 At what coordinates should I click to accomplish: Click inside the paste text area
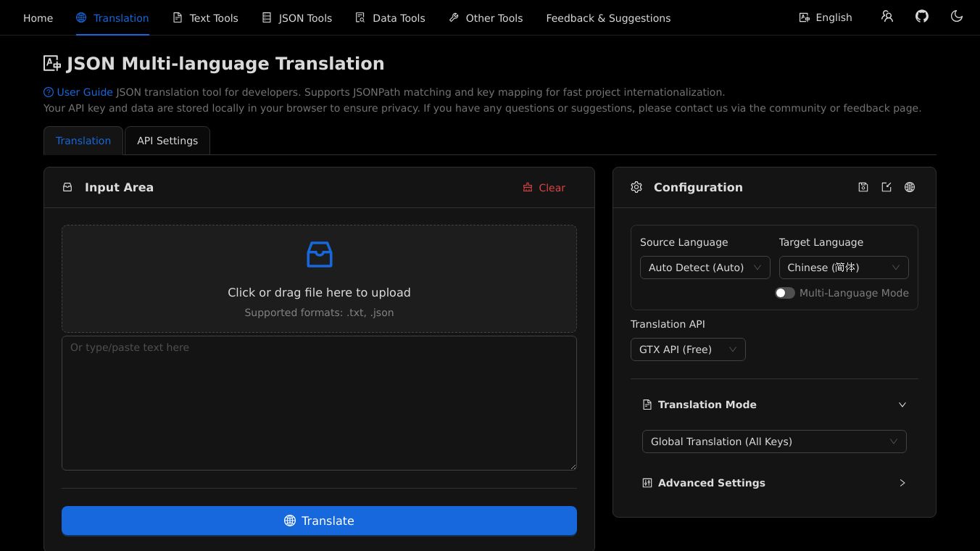coord(319,402)
